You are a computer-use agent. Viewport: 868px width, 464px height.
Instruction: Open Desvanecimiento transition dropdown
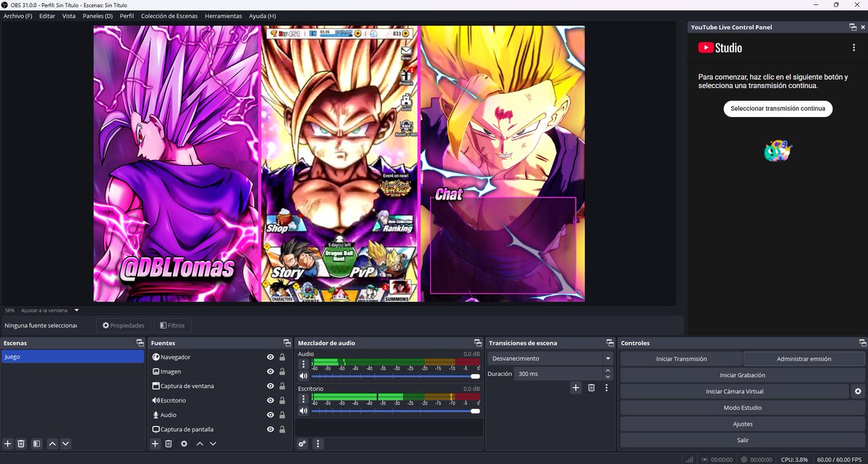(x=550, y=358)
